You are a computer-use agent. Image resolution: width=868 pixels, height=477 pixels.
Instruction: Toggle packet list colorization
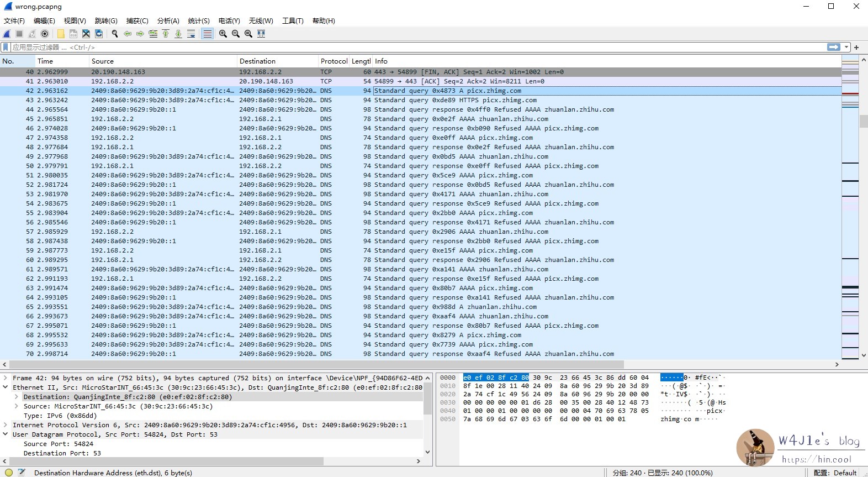pos(207,34)
